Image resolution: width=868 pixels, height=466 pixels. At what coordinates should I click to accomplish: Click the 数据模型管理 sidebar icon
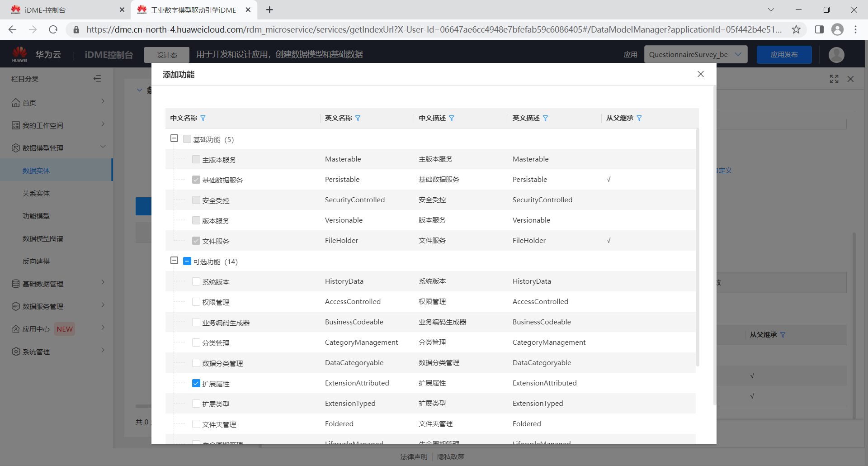[15, 147]
